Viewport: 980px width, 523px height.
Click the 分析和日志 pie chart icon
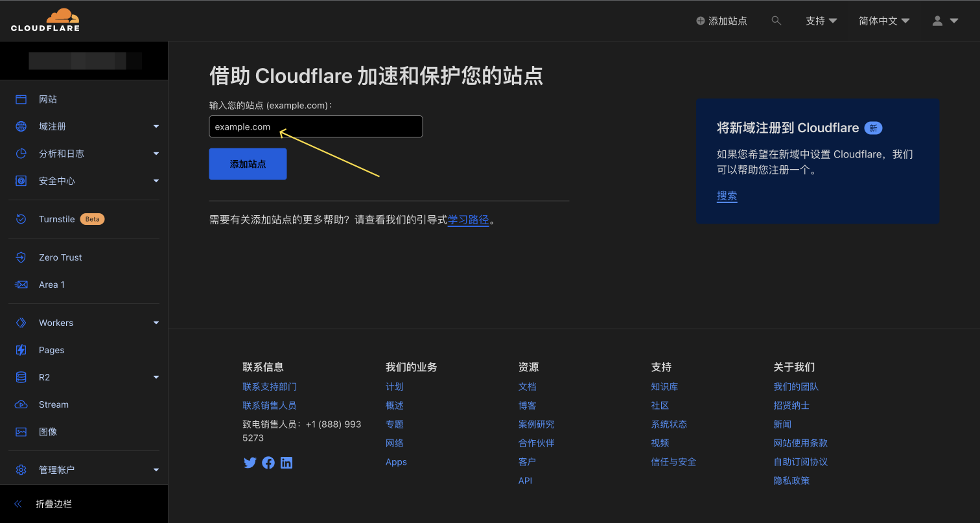[21, 154]
